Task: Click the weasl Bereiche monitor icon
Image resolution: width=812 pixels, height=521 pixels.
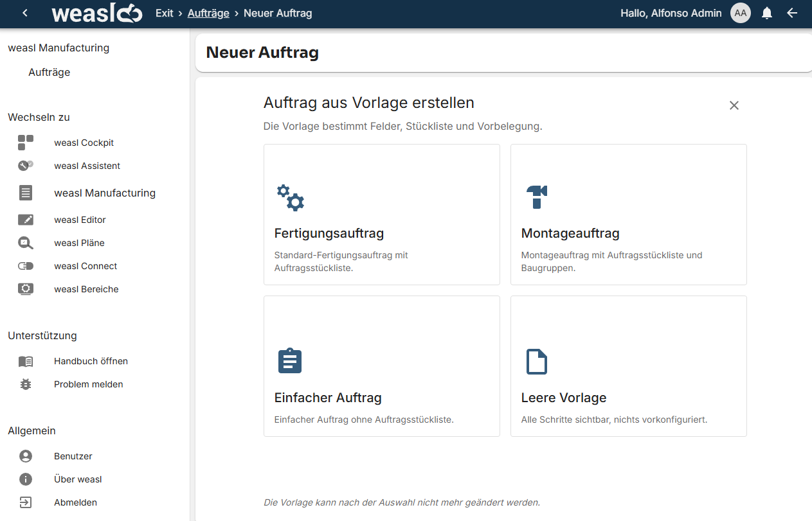Action: click(x=26, y=289)
